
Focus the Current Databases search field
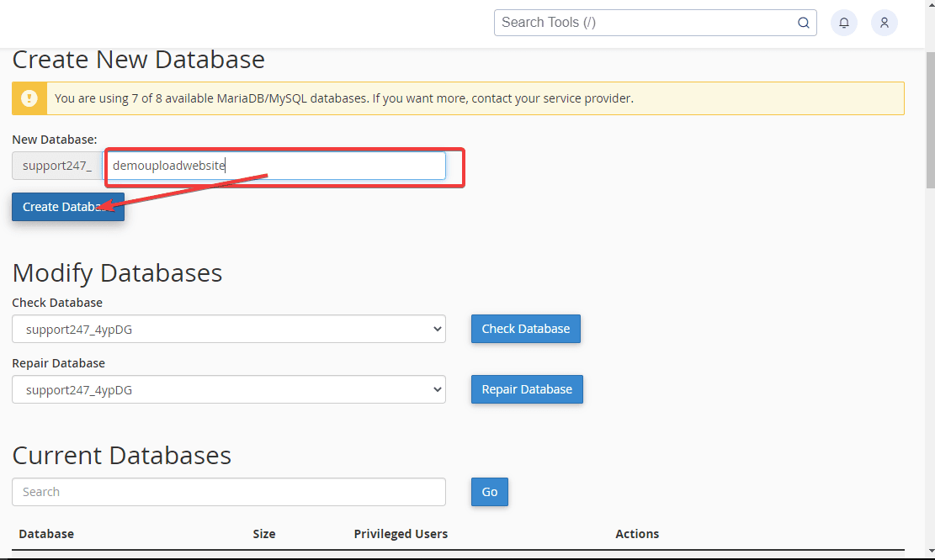[x=228, y=492]
